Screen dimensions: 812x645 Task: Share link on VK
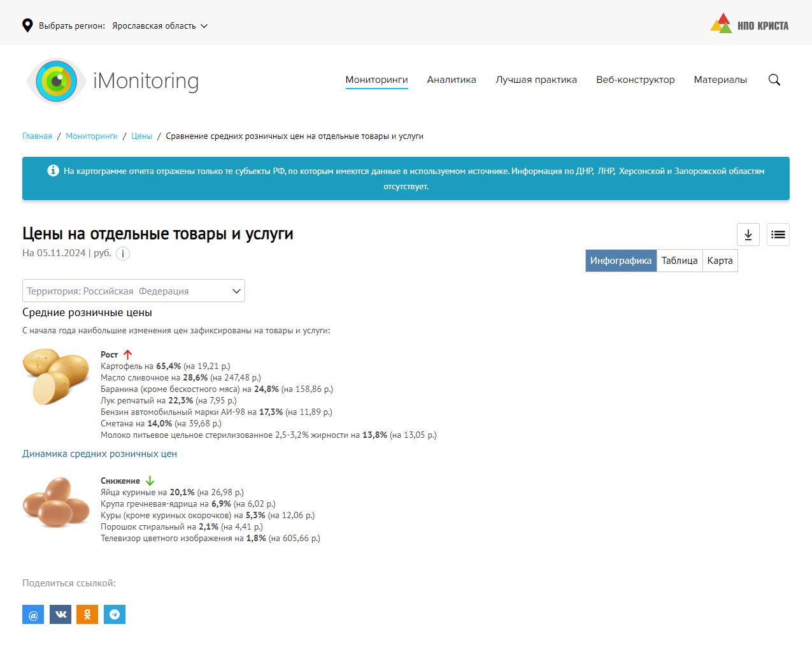[x=61, y=614]
